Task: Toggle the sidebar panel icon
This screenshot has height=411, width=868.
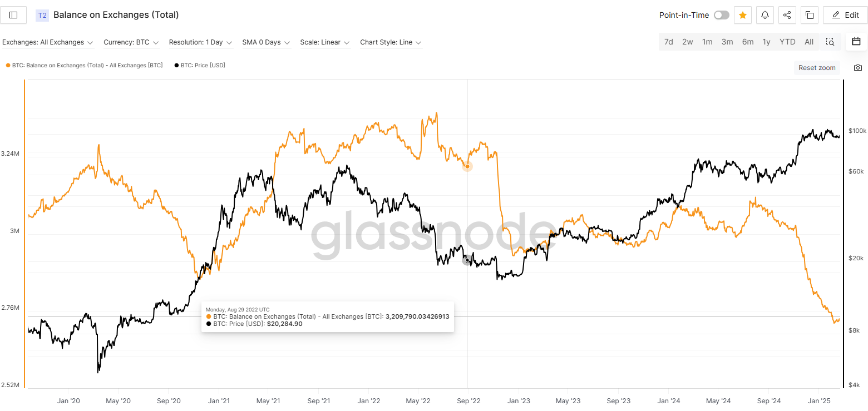Action: (14, 15)
